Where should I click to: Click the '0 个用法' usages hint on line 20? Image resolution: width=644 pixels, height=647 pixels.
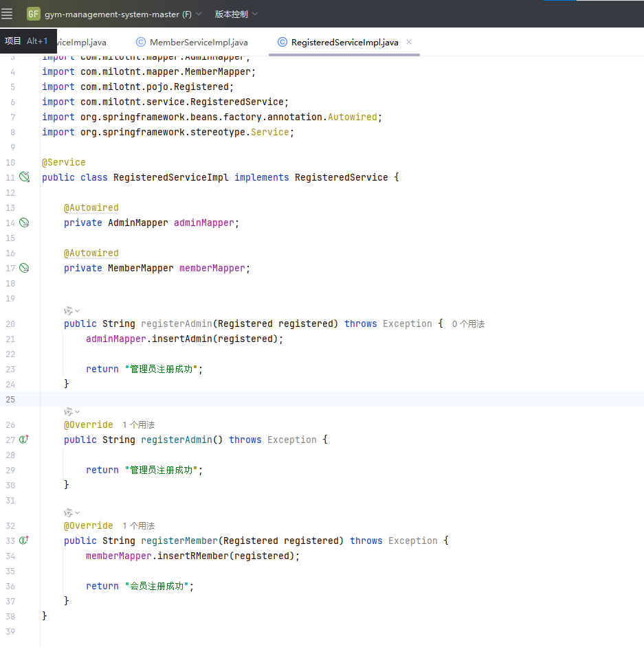pos(468,324)
